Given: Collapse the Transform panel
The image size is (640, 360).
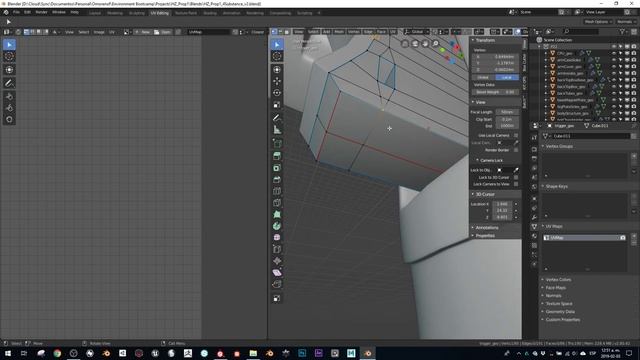Looking at the screenshot, I should point(485,40).
